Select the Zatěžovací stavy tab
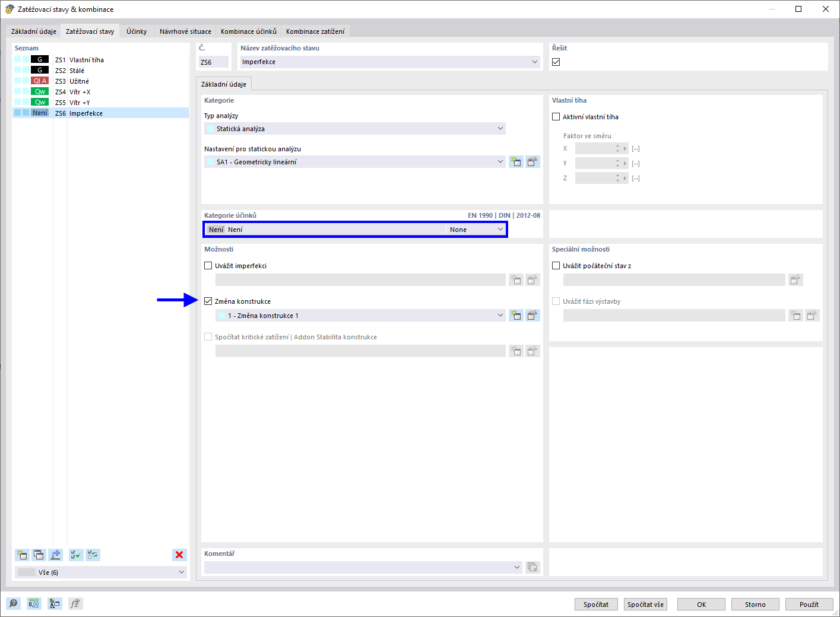The width and height of the screenshot is (840, 617). (x=90, y=31)
